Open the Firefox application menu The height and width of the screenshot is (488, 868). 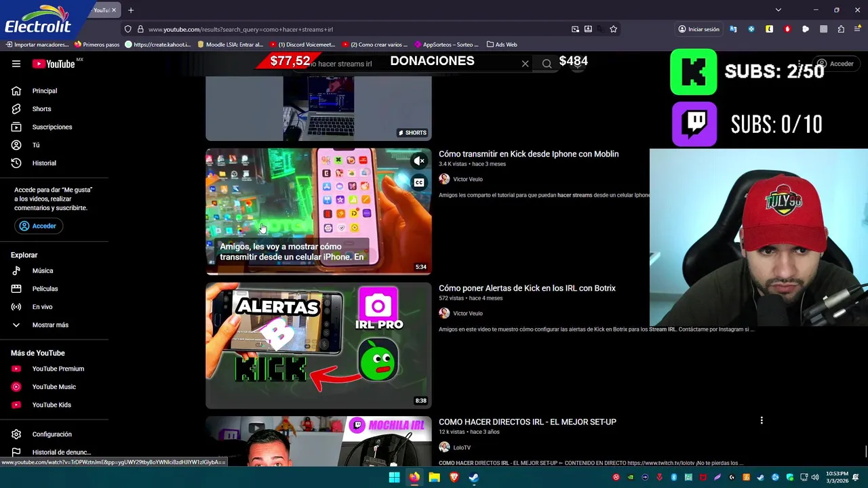[858, 29]
